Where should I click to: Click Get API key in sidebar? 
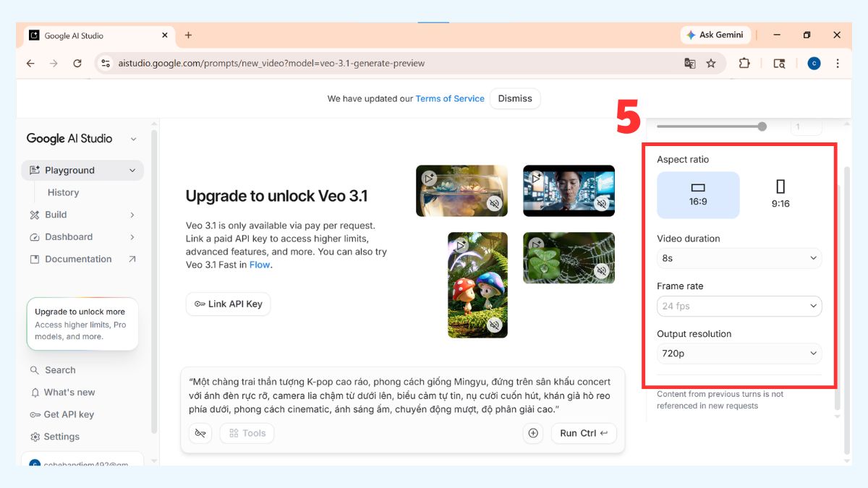(61, 414)
